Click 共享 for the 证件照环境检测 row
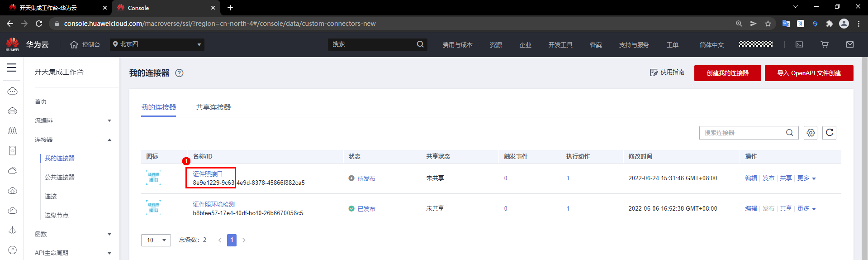Screen dimensions: 868x260 click(x=786, y=208)
